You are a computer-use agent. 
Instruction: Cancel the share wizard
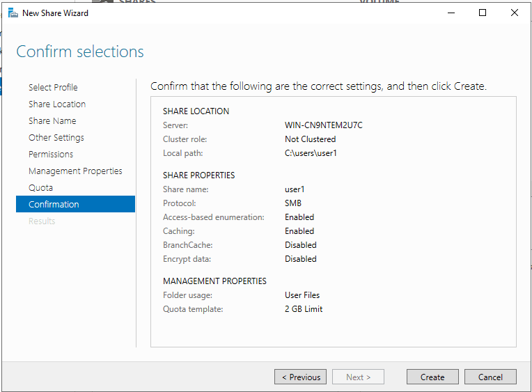(490, 377)
